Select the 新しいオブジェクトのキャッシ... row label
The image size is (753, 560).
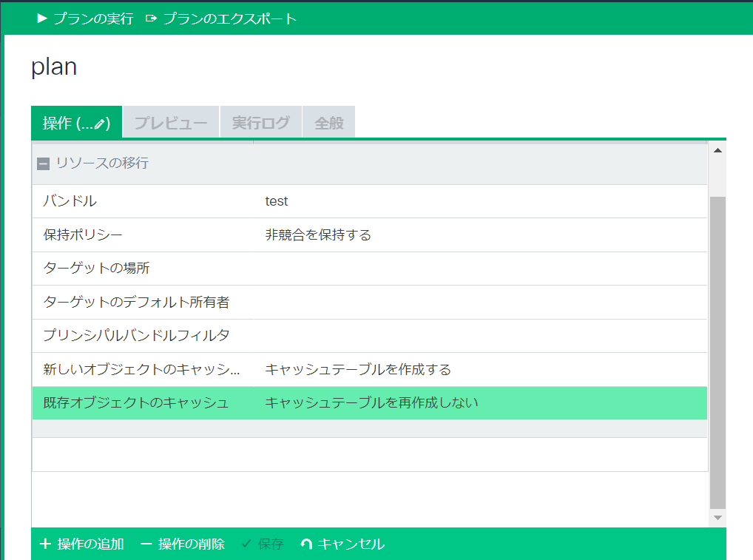tap(142, 369)
